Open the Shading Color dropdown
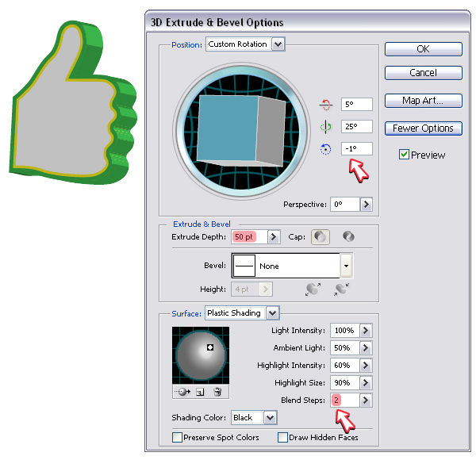 270,417
